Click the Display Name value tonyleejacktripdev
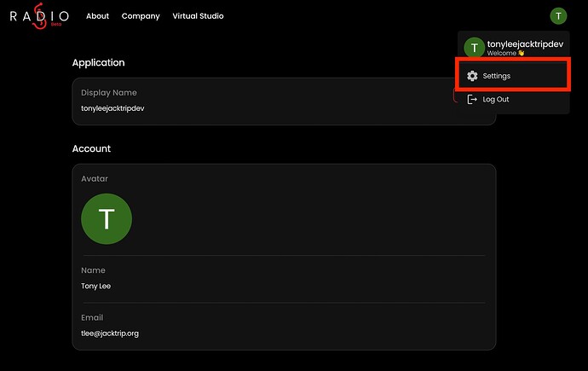This screenshot has height=371, width=588. tap(112, 108)
